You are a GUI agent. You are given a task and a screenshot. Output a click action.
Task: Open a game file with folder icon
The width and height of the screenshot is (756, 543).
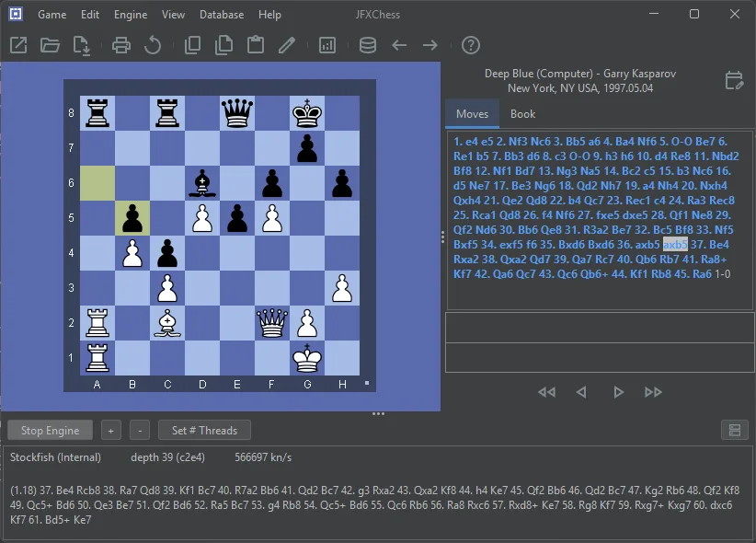(x=50, y=45)
